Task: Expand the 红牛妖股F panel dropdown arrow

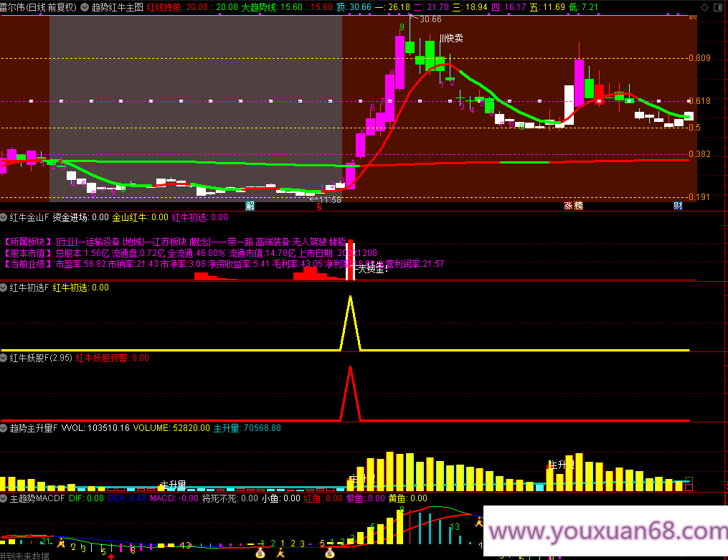Action: pos(4,358)
